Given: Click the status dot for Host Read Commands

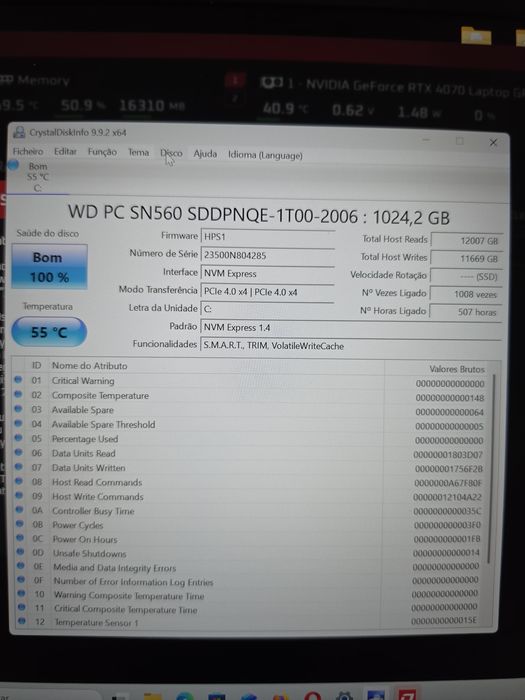Looking at the screenshot, I should (x=19, y=481).
